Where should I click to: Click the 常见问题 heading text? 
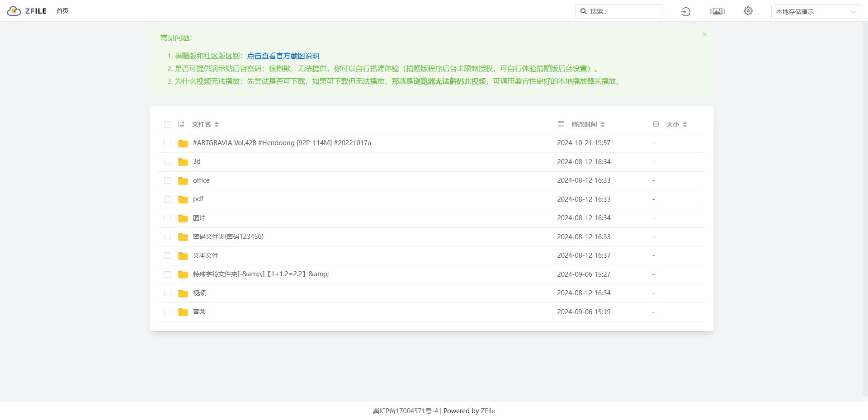click(x=176, y=38)
